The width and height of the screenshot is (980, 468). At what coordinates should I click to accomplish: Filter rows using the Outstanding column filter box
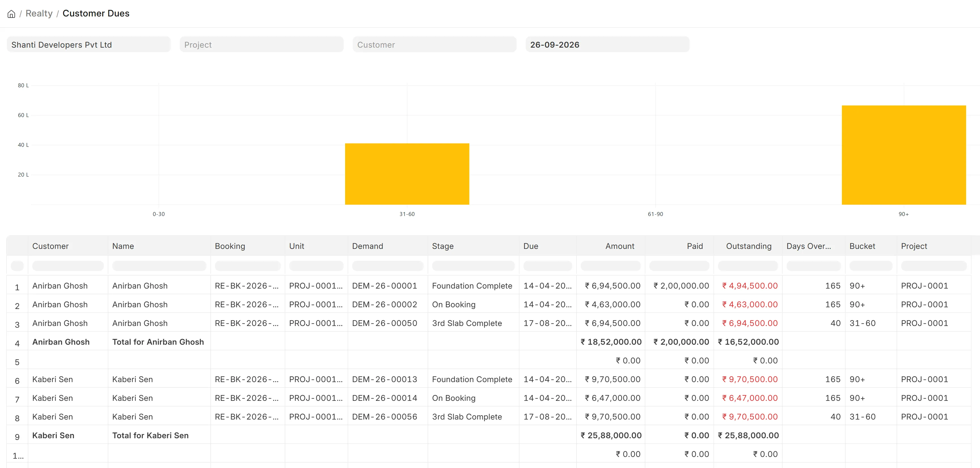pyautogui.click(x=748, y=266)
